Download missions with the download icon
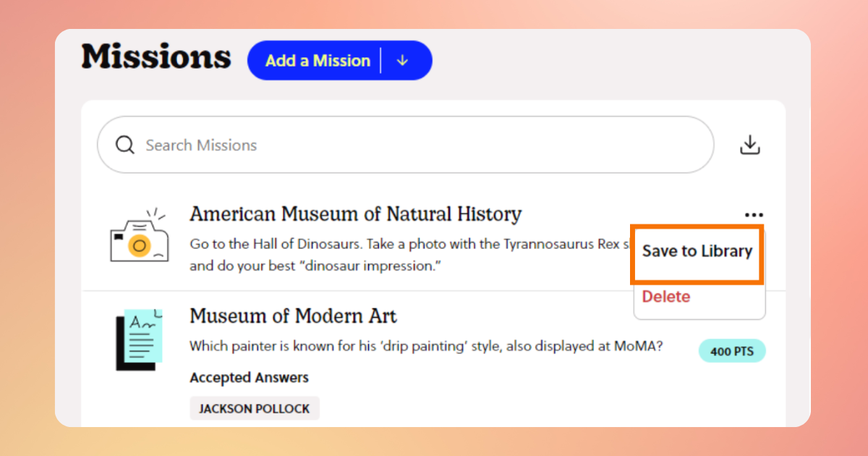868x456 pixels. tap(750, 145)
